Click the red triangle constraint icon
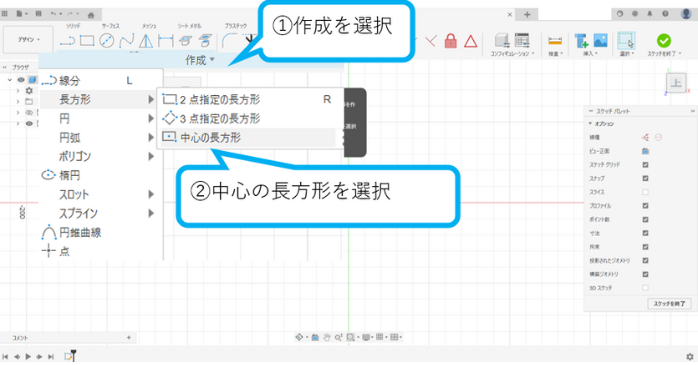The width and height of the screenshot is (698, 365). click(471, 41)
